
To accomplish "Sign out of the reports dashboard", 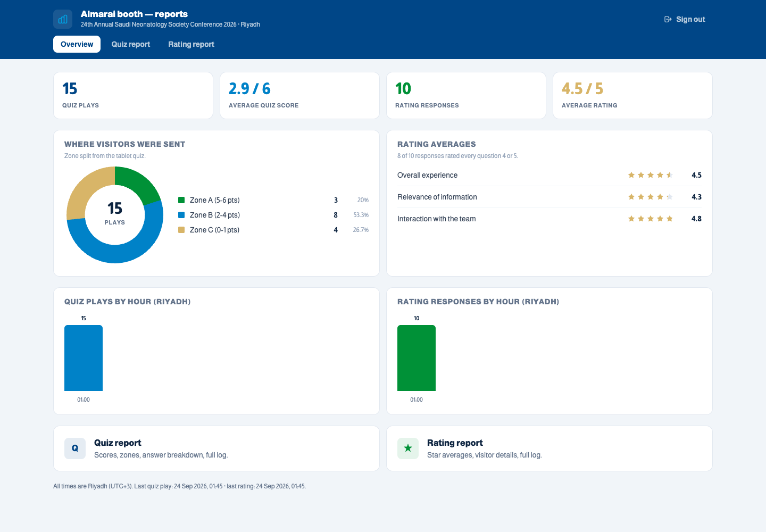I will pos(685,19).
